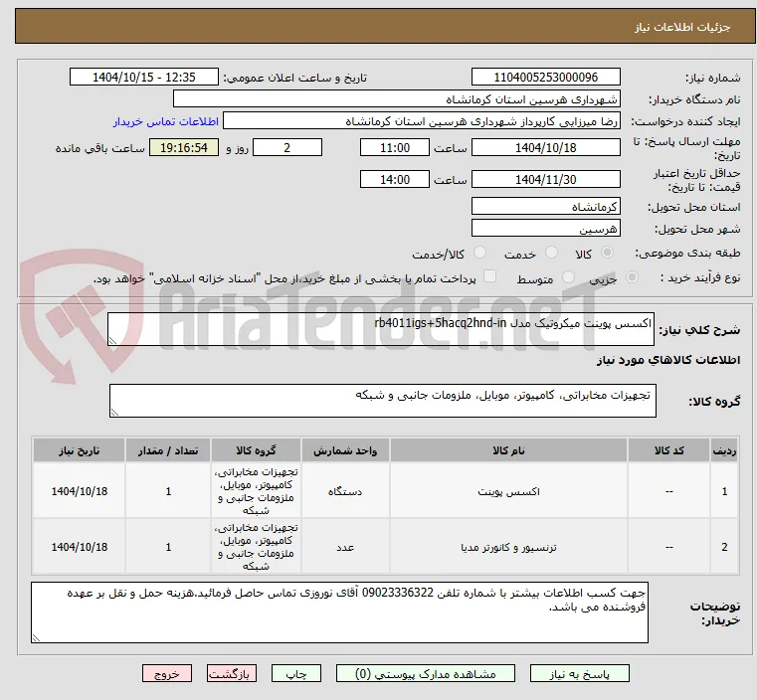The width and height of the screenshot is (757, 700).
Task: Click the توضیحات خریدار notes textarea
Action: [339, 612]
